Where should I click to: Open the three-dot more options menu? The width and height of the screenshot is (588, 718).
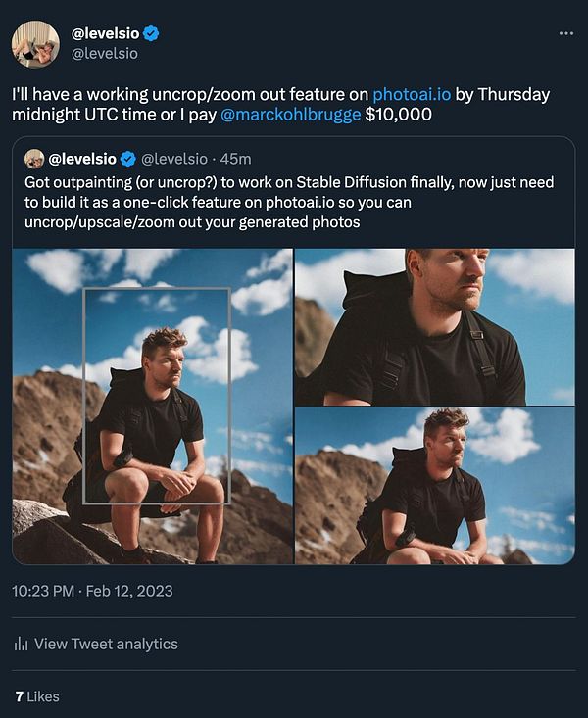[565, 33]
